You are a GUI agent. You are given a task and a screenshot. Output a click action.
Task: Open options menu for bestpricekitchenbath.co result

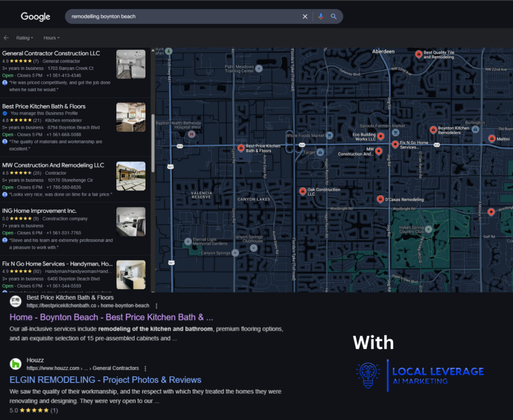[156, 306]
